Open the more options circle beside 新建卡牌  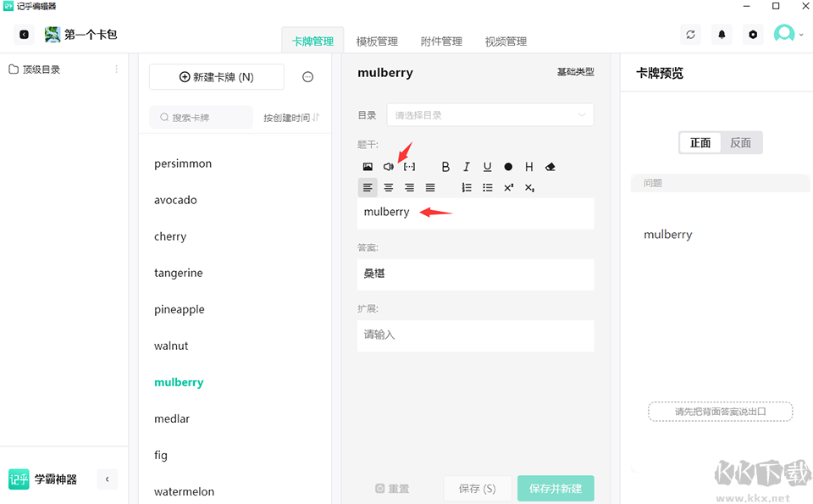click(307, 77)
